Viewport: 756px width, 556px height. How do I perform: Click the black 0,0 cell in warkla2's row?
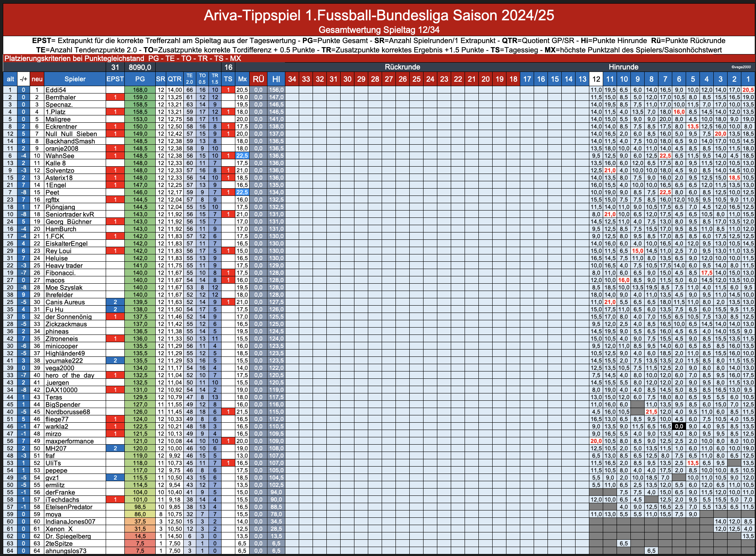coord(679,426)
